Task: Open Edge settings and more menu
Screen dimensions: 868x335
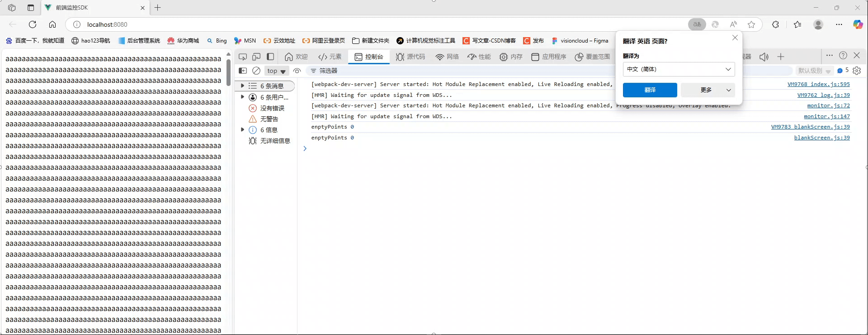Action: (839, 24)
